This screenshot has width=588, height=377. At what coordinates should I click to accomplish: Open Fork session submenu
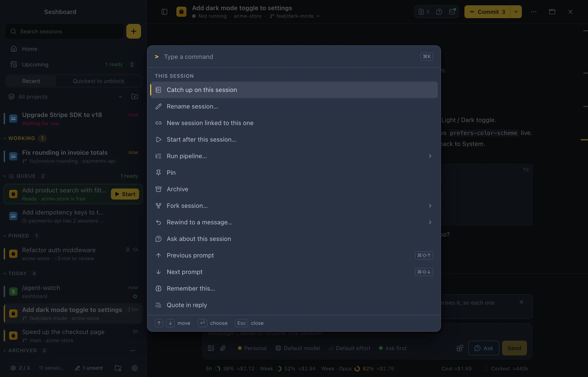(294, 206)
